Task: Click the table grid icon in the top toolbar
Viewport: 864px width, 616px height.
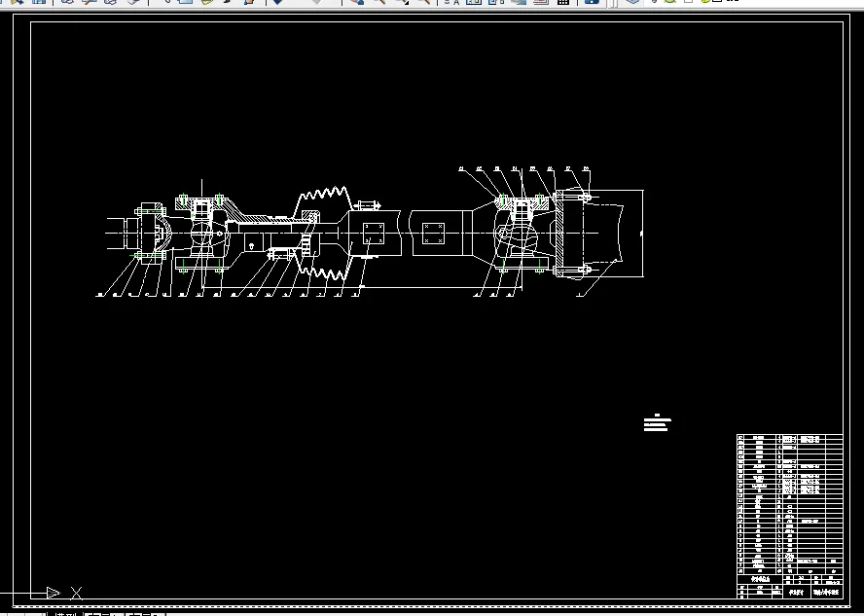Action: (563, 2)
